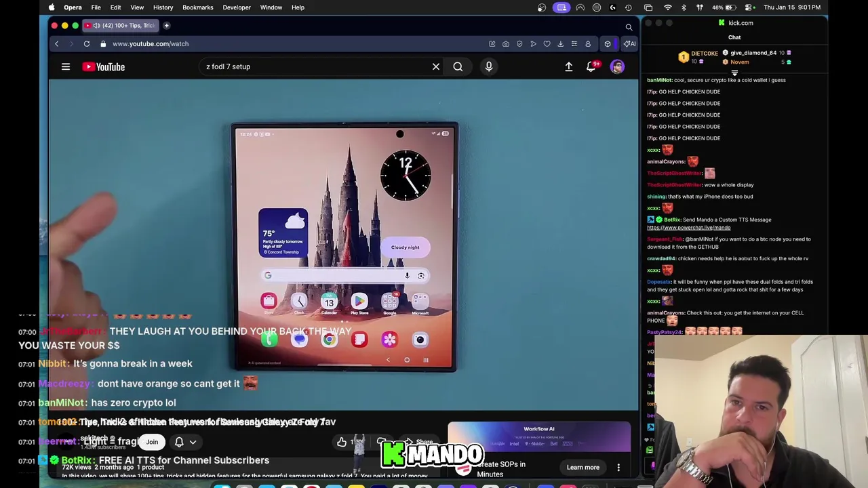
Task: Expand notification options chevron beside bell
Action: tap(193, 442)
